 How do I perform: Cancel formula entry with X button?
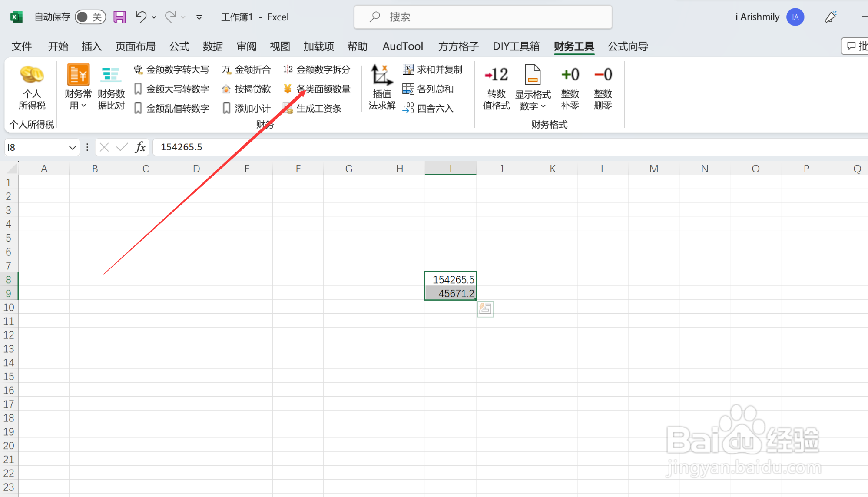tap(104, 148)
